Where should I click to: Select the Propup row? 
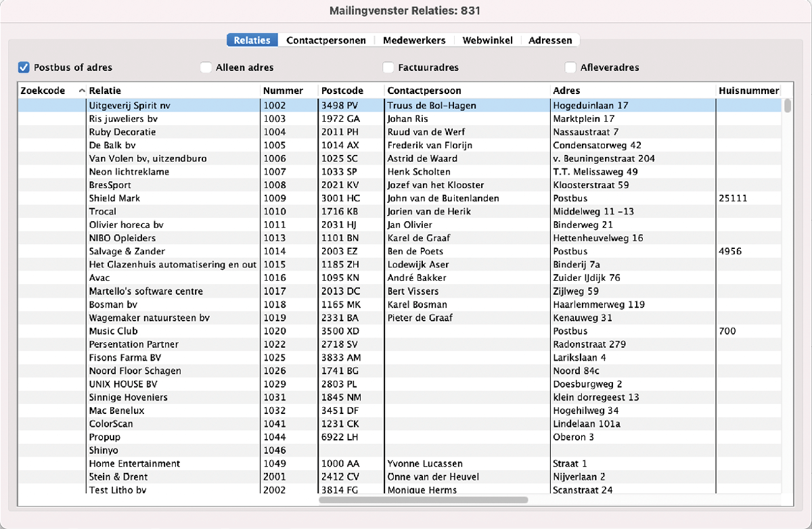[x=399, y=437]
